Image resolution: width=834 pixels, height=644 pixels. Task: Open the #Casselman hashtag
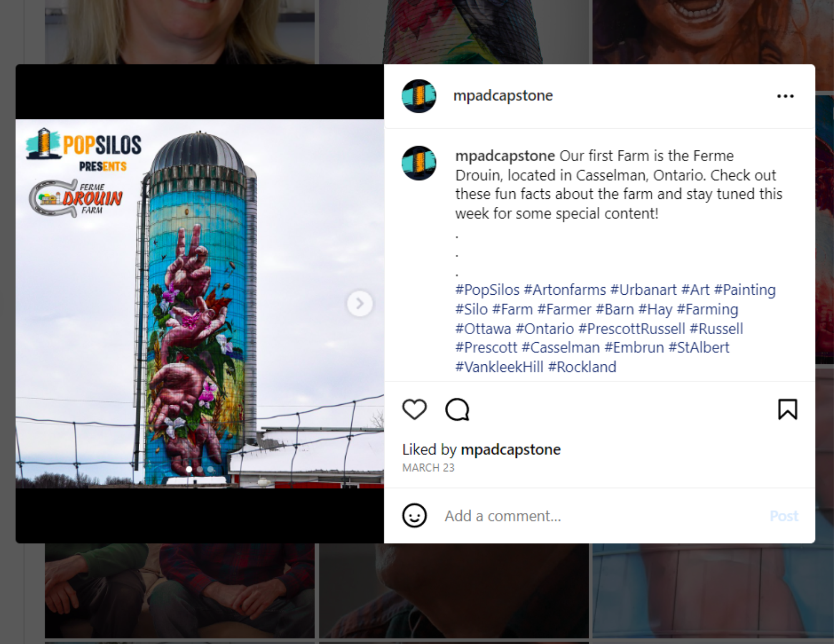click(x=560, y=347)
